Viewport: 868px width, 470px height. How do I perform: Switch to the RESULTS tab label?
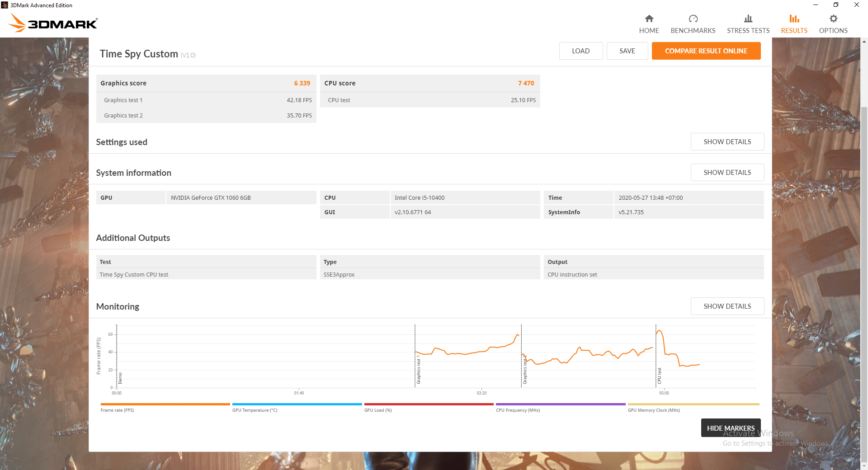click(x=794, y=31)
